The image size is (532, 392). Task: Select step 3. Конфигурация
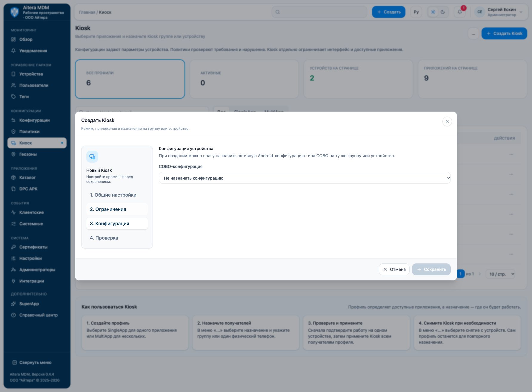tap(117, 223)
